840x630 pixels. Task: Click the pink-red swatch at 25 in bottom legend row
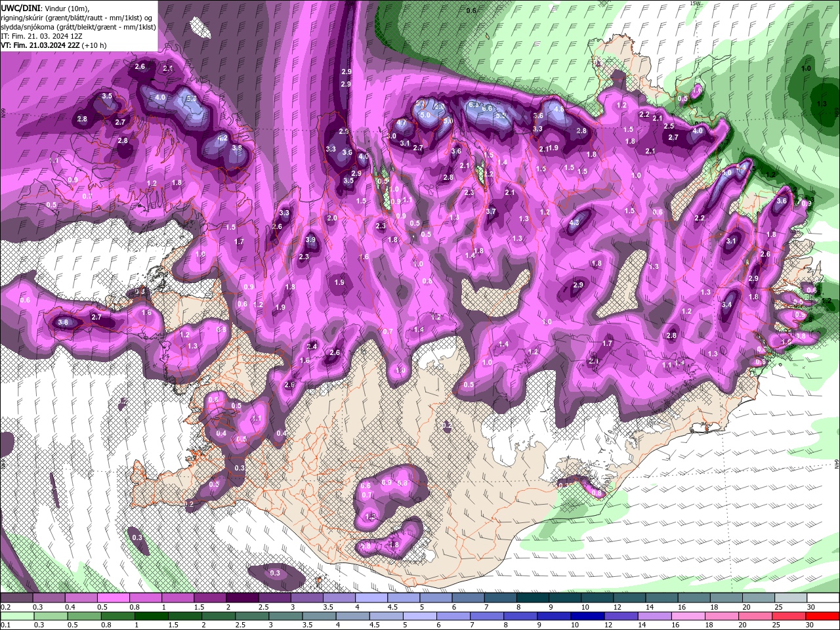[x=788, y=616]
